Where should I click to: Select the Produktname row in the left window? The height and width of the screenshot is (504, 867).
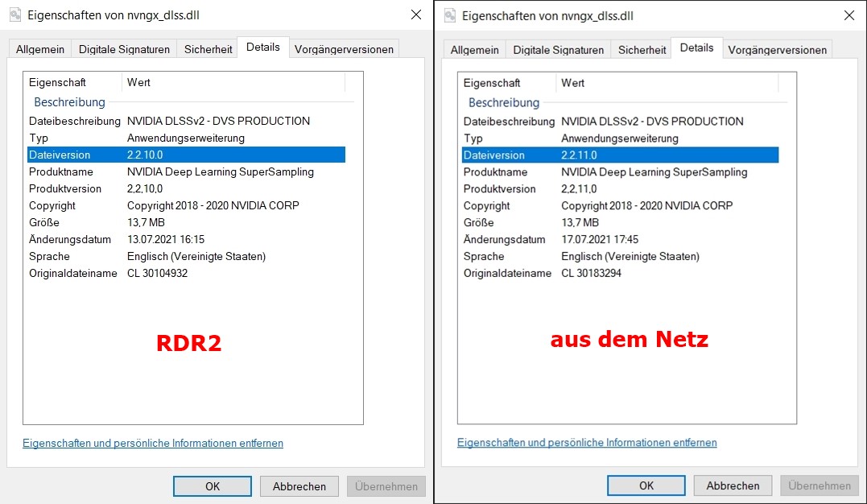(186, 171)
